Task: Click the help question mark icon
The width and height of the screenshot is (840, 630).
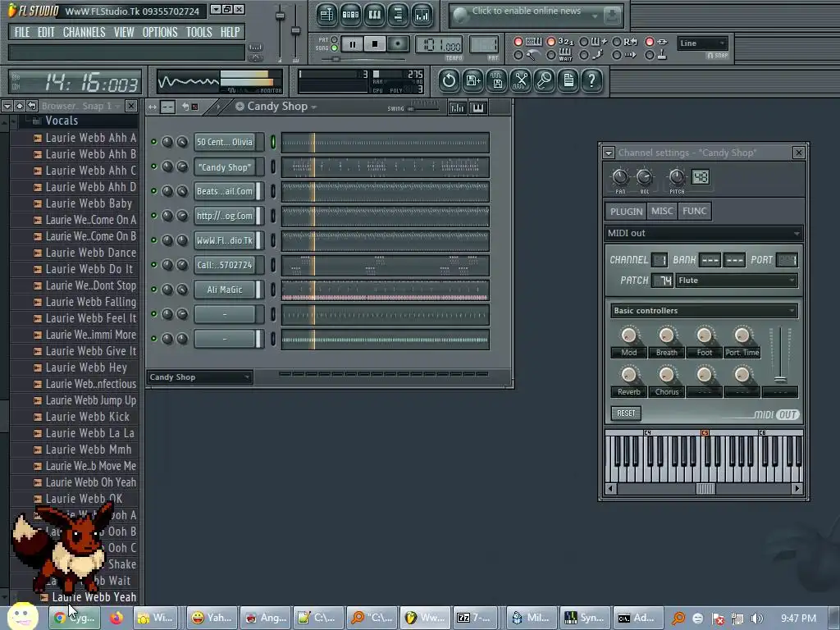Action: [x=592, y=81]
